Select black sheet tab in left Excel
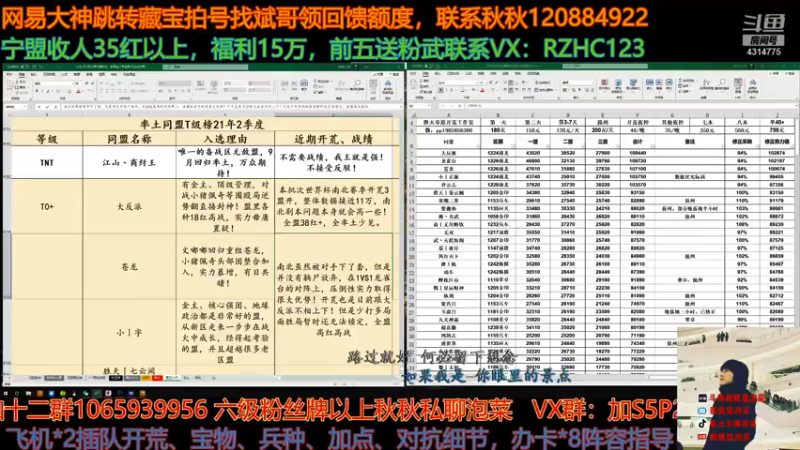 pos(116,378)
